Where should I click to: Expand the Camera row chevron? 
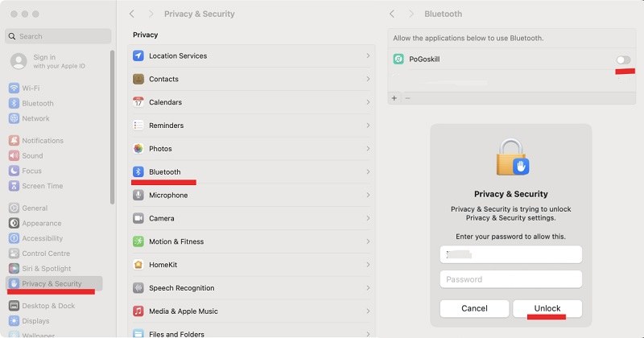tap(368, 218)
